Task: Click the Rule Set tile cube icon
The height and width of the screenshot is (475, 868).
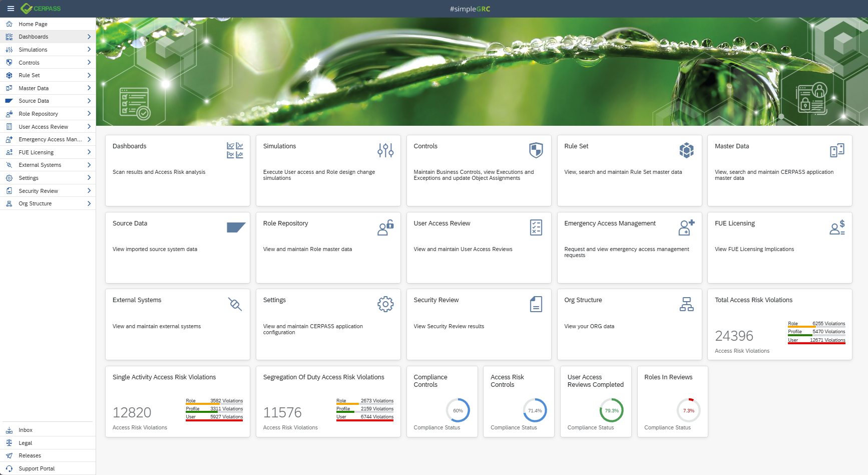Action: tap(686, 150)
